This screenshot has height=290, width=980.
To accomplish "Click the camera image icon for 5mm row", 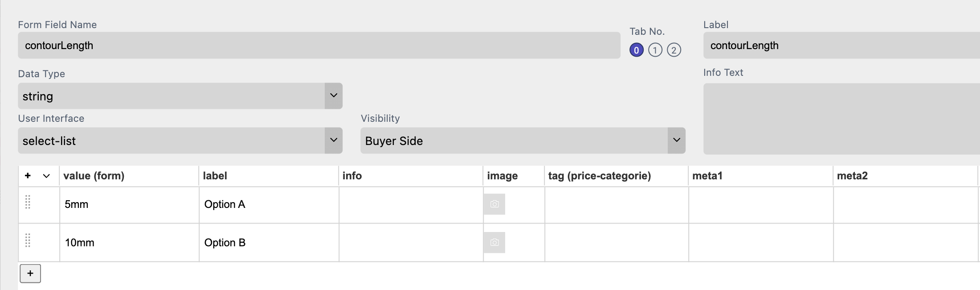I will coord(494,204).
